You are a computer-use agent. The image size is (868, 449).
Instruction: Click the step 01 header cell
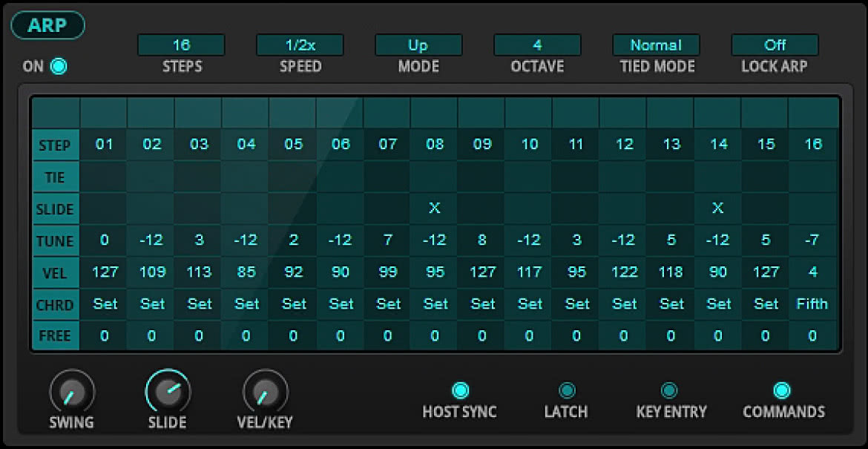[104, 145]
